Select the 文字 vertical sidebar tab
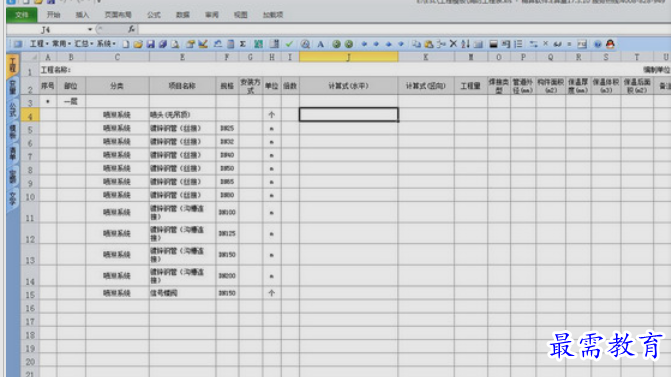 pos(13,198)
